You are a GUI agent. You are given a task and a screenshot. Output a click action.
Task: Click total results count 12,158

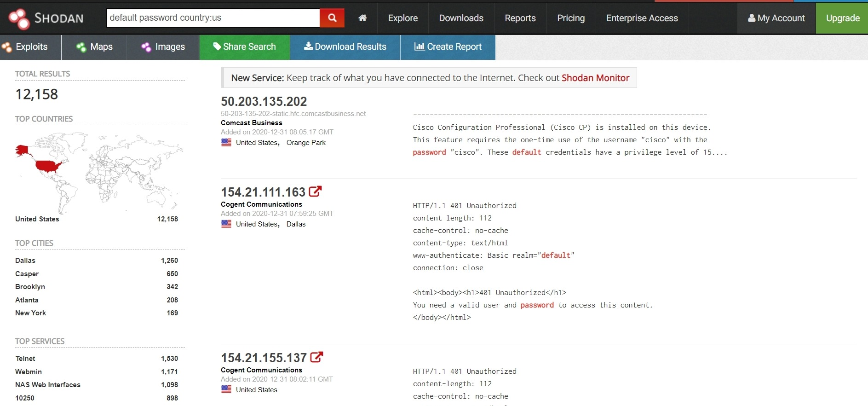tap(37, 94)
